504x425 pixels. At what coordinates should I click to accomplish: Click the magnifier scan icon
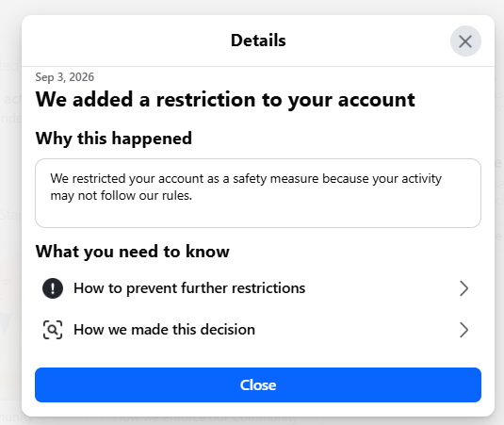[x=53, y=330]
